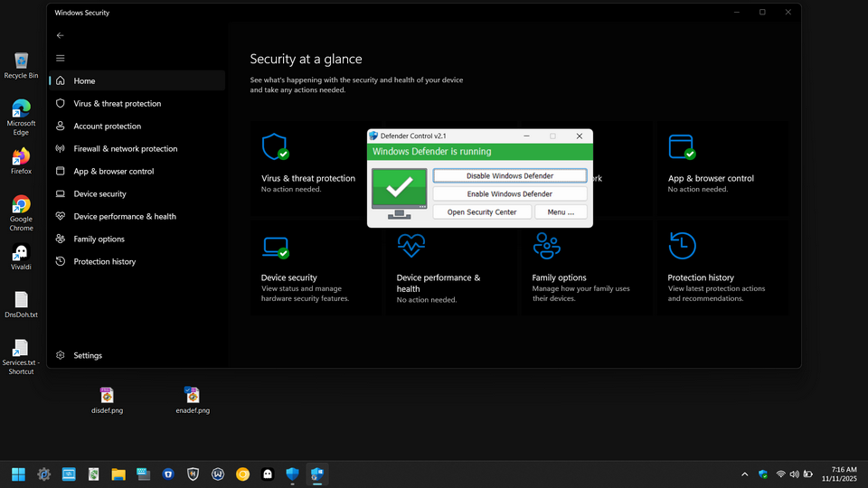Collapse the navigation with hamburger menu icon
868x488 pixels.
click(61, 58)
